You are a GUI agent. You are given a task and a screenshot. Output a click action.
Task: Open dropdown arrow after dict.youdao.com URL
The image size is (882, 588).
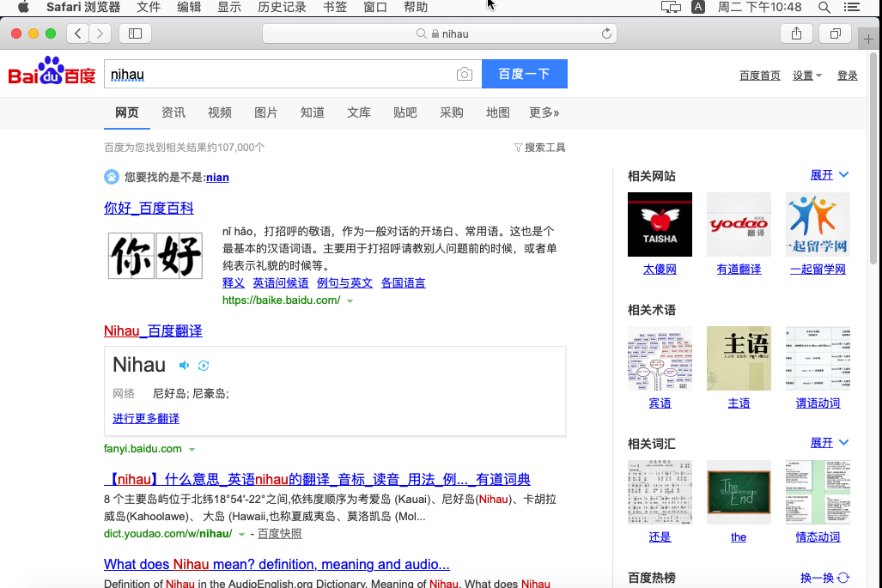[x=241, y=534]
